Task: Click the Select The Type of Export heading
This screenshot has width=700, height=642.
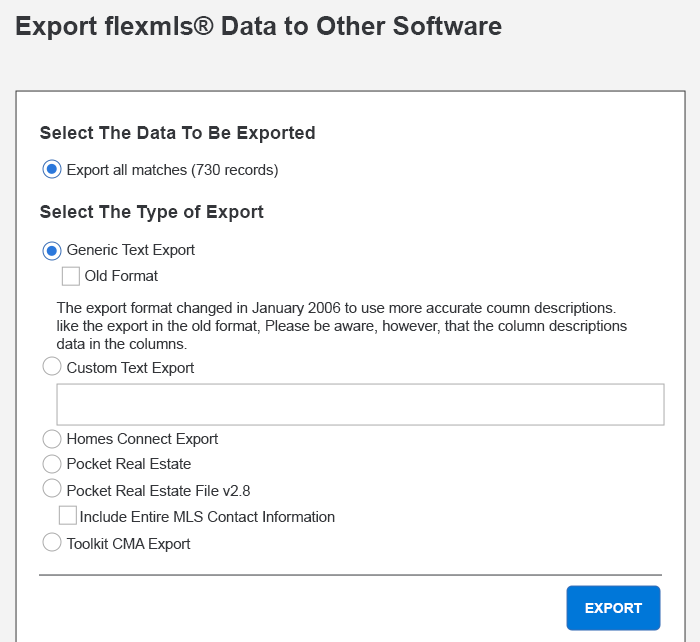Action: pos(152,212)
